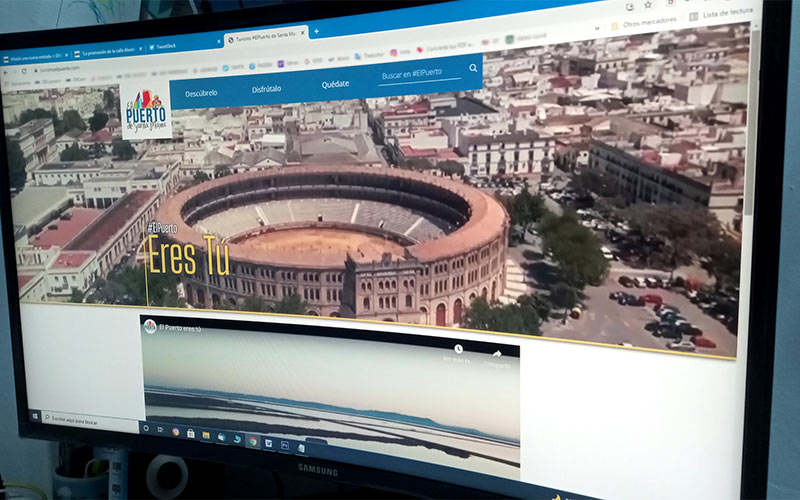Click the #ElPuerto hashtag text on banner

pyautogui.click(x=162, y=228)
